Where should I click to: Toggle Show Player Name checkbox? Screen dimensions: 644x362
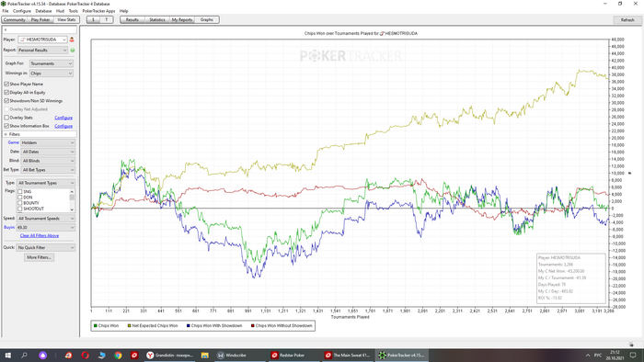6,84
